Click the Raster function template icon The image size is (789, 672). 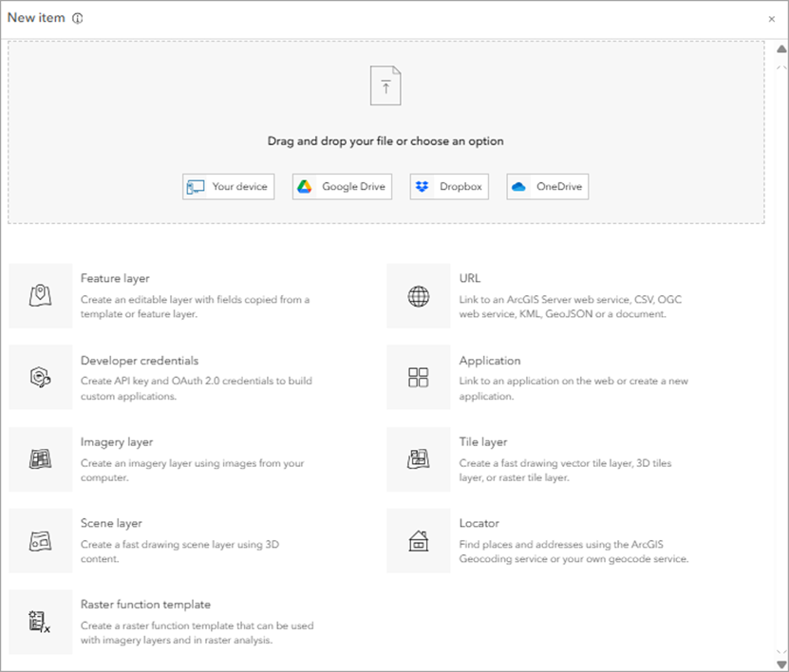(x=40, y=621)
